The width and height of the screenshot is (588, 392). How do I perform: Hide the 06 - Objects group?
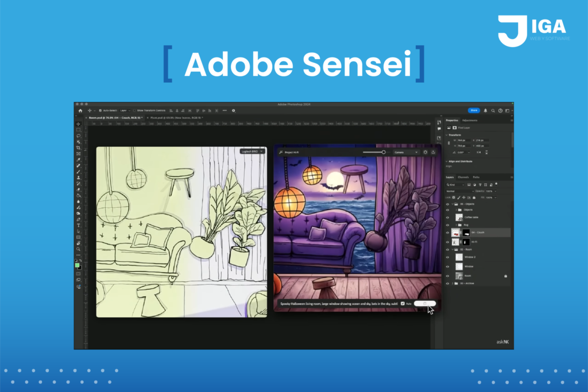[x=447, y=204]
